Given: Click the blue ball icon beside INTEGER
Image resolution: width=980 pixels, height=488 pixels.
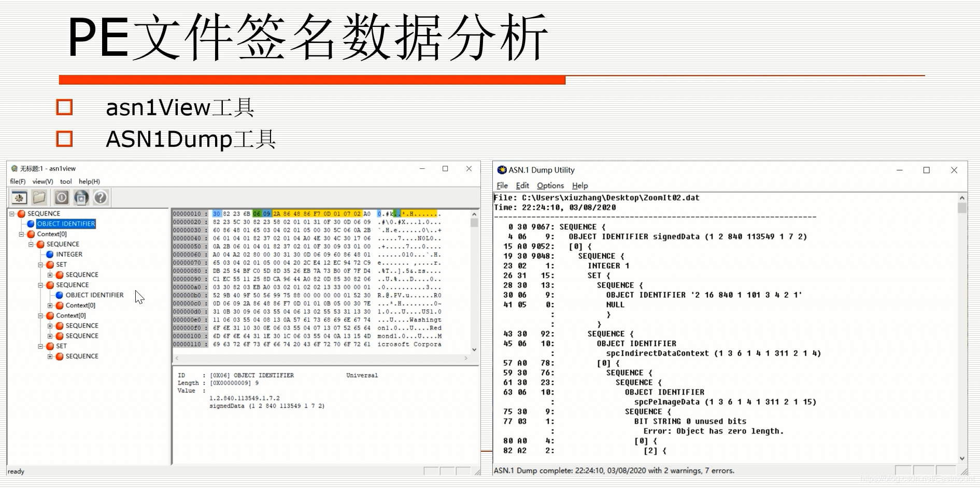Looking at the screenshot, I should [x=50, y=254].
